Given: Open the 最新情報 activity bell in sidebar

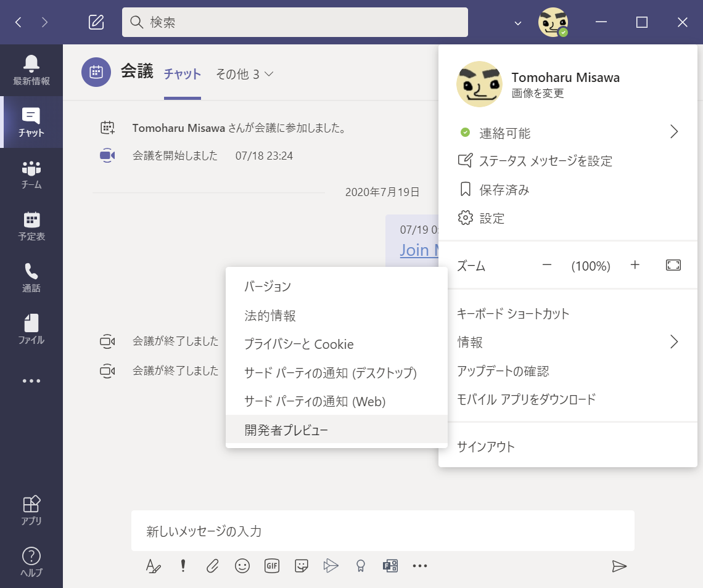Looking at the screenshot, I should tap(31, 70).
